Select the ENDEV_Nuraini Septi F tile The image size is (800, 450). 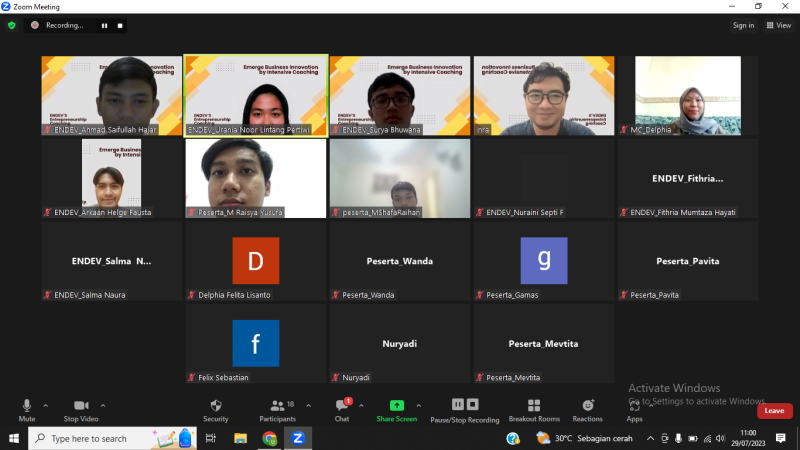[544, 179]
